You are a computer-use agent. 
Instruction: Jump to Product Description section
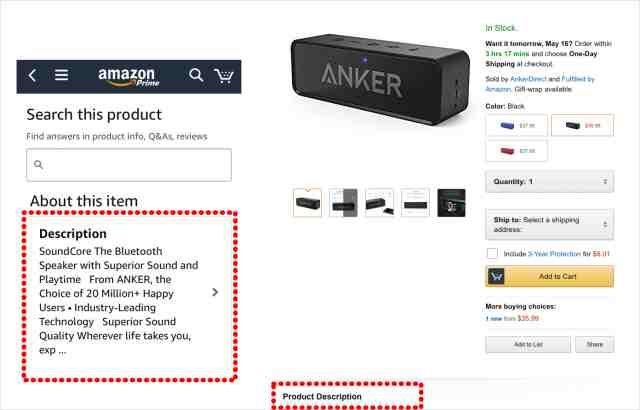coord(322,396)
